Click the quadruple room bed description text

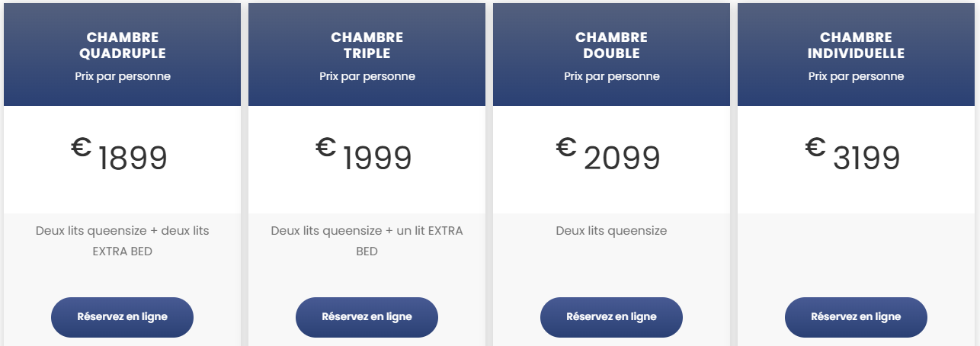(122, 241)
